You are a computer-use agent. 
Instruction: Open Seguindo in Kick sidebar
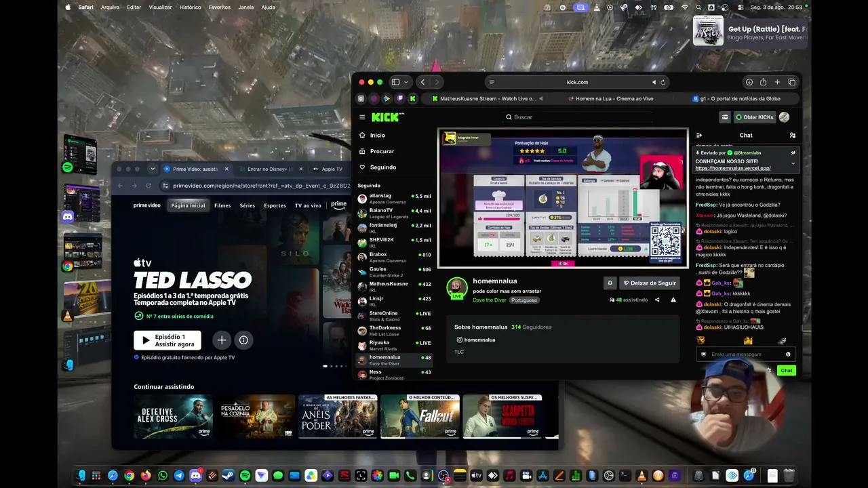click(x=378, y=167)
